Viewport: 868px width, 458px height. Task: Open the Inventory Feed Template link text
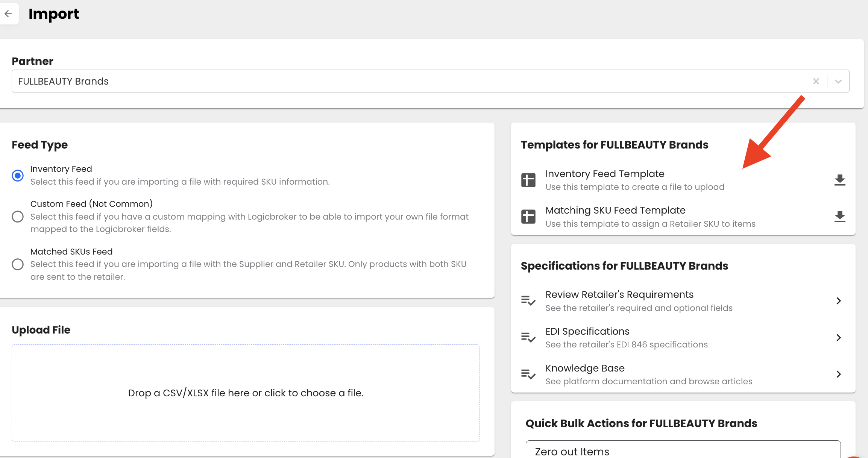coord(605,174)
